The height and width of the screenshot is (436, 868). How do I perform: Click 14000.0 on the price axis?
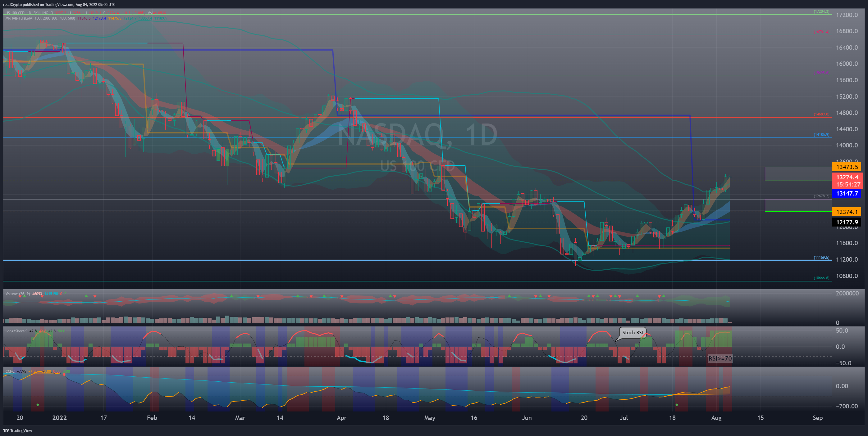(847, 146)
